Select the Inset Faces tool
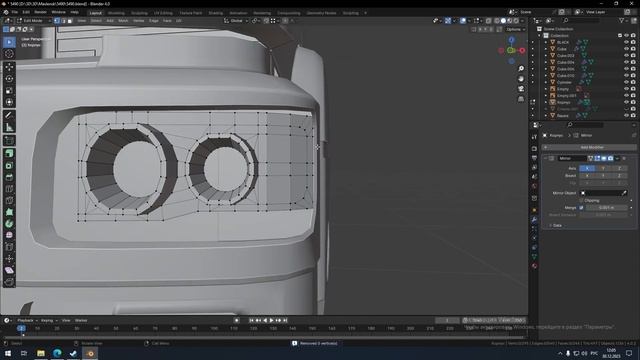Image resolution: width=640 pixels, height=360 pixels. pyautogui.click(x=9, y=165)
